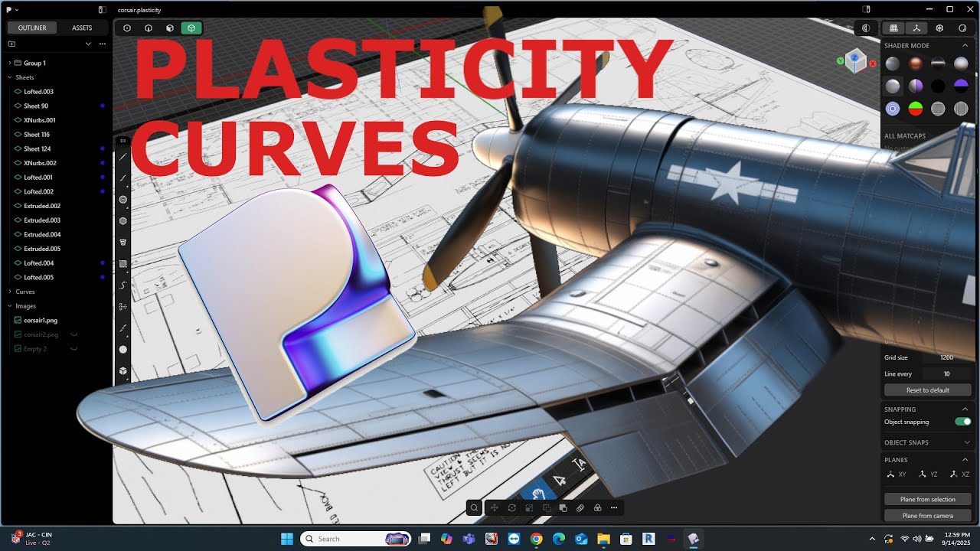980x551 pixels.
Task: Select the sphere solid tool in left toolbar
Action: (x=123, y=349)
